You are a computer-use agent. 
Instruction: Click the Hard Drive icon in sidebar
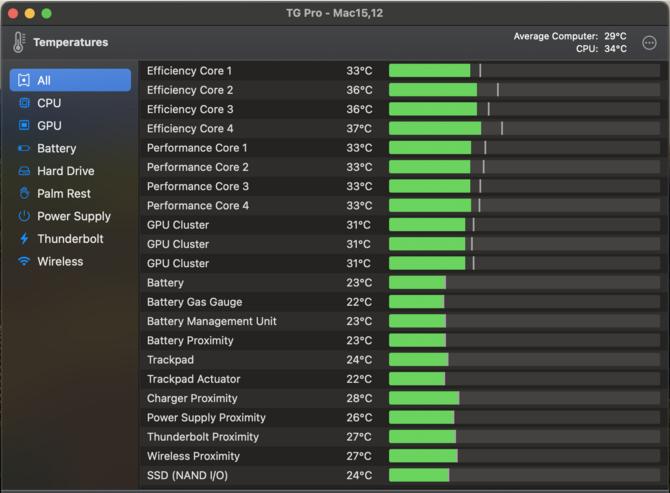tap(24, 171)
